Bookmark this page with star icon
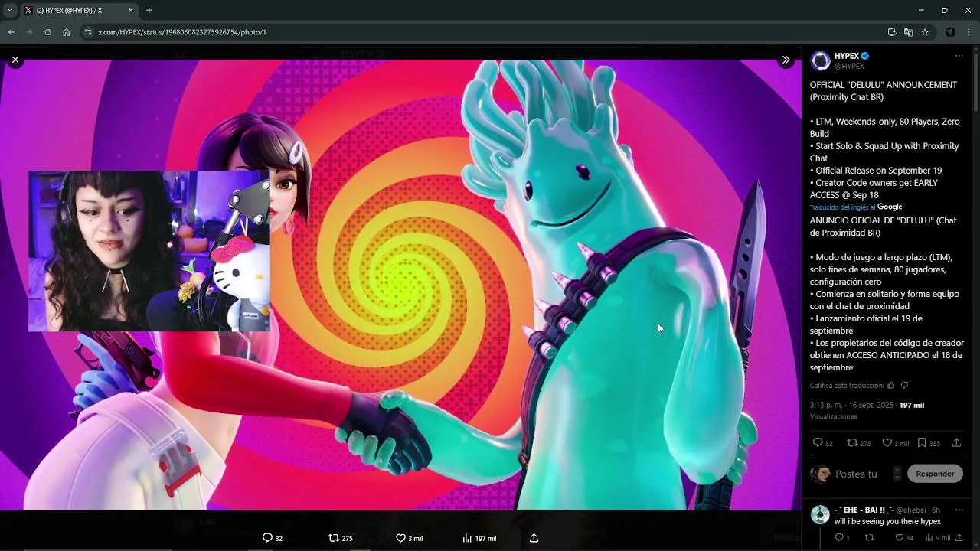Image resolution: width=980 pixels, height=551 pixels. click(x=925, y=32)
